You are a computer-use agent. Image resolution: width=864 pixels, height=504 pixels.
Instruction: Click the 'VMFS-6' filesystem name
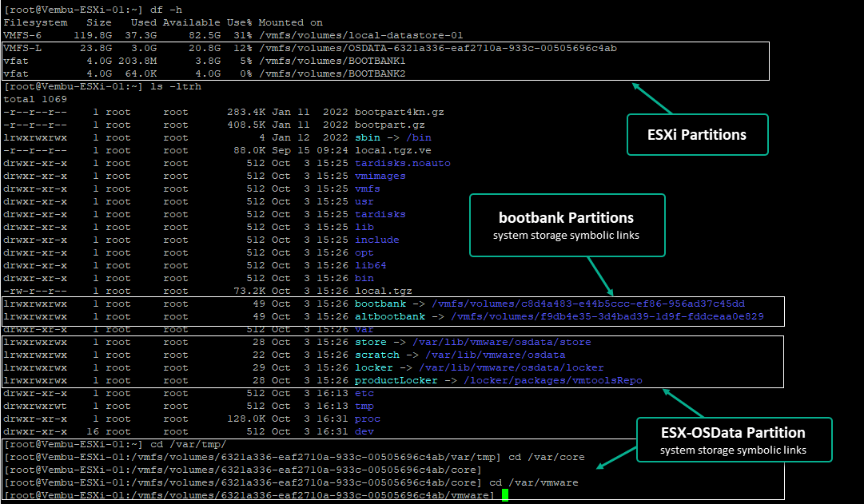(x=22, y=35)
